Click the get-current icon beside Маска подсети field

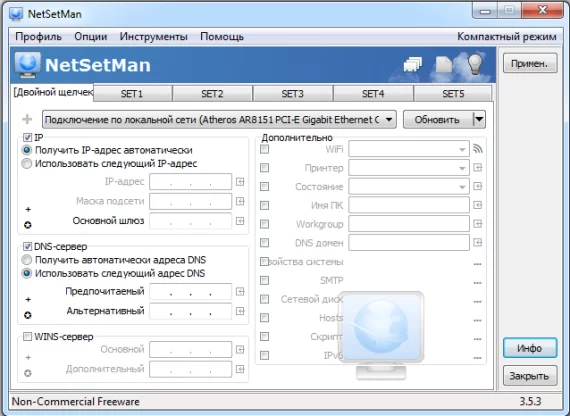point(240,201)
